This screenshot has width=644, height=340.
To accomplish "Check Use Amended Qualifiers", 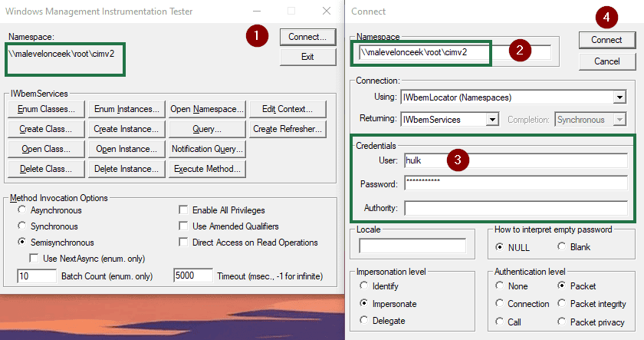I will [183, 226].
